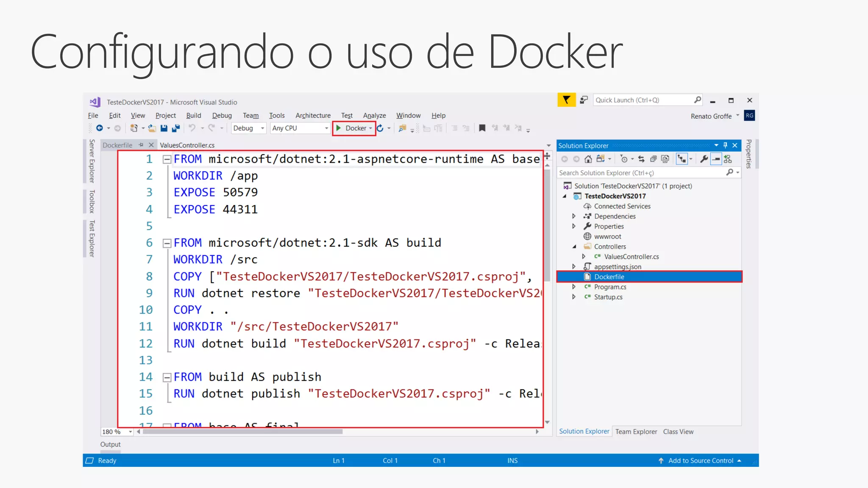This screenshot has width=868, height=488.
Task: Click the Save All icon
Action: pos(176,128)
